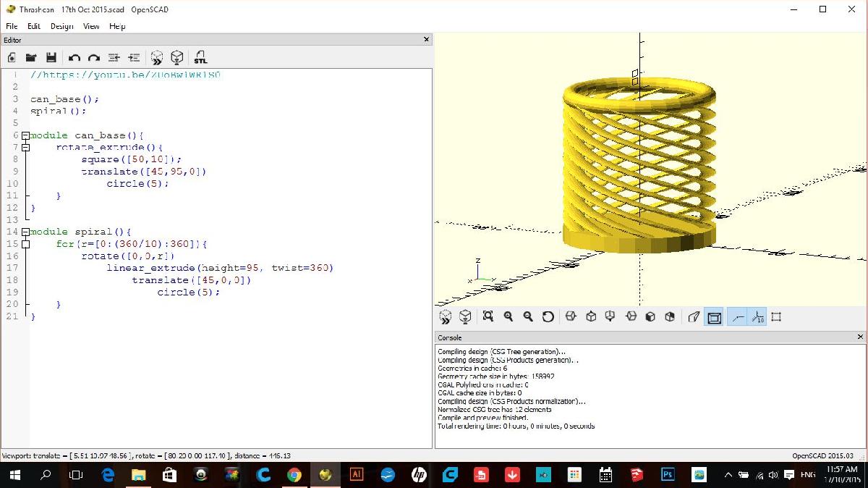
Task: Collapse the can_base module fold marker
Action: click(25, 135)
